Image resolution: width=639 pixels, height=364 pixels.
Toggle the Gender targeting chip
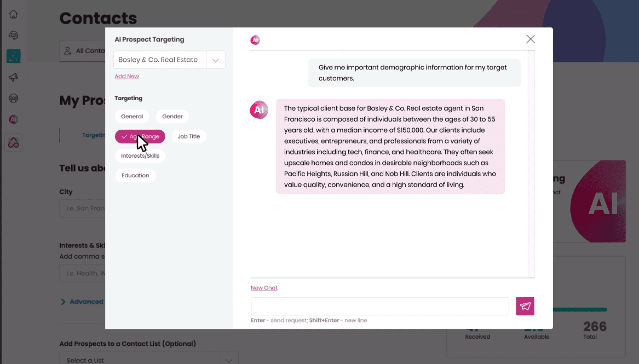tap(172, 117)
